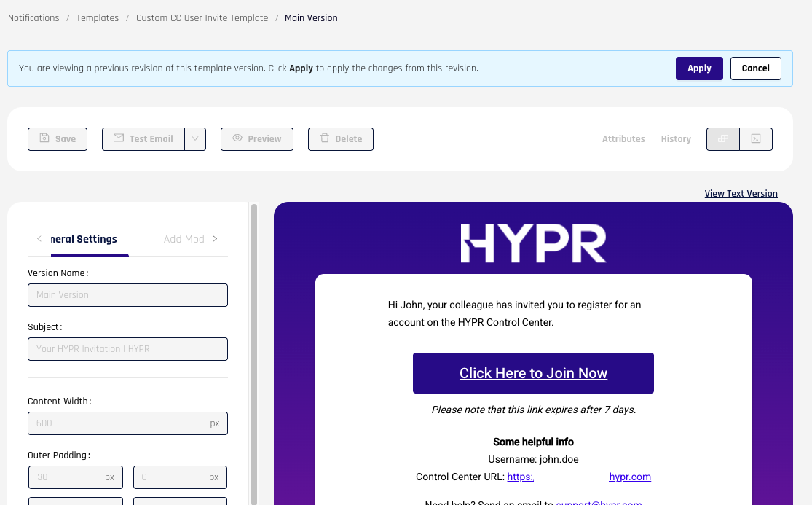Open the General Settings tab
Screen dimensions: 812x505
pyautogui.click(x=84, y=239)
